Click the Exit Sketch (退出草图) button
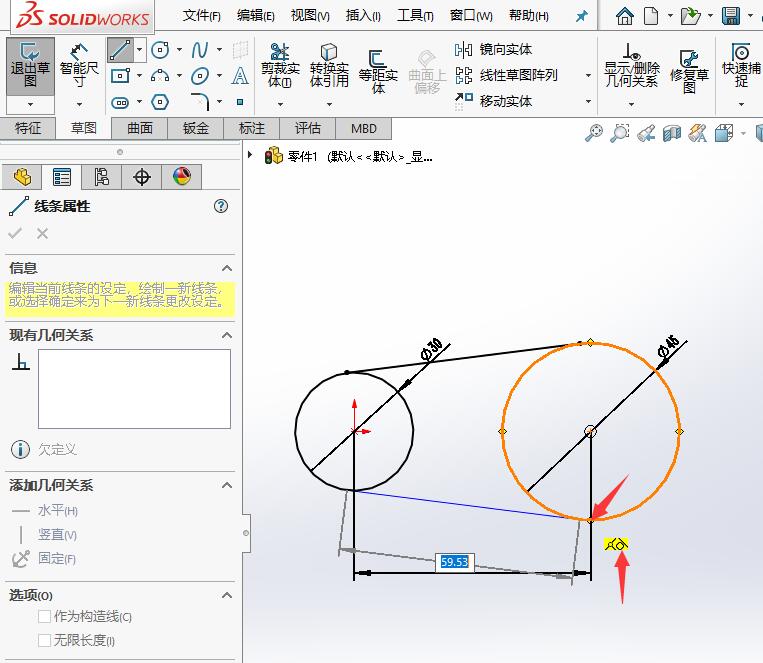763x663 pixels. tap(30, 66)
